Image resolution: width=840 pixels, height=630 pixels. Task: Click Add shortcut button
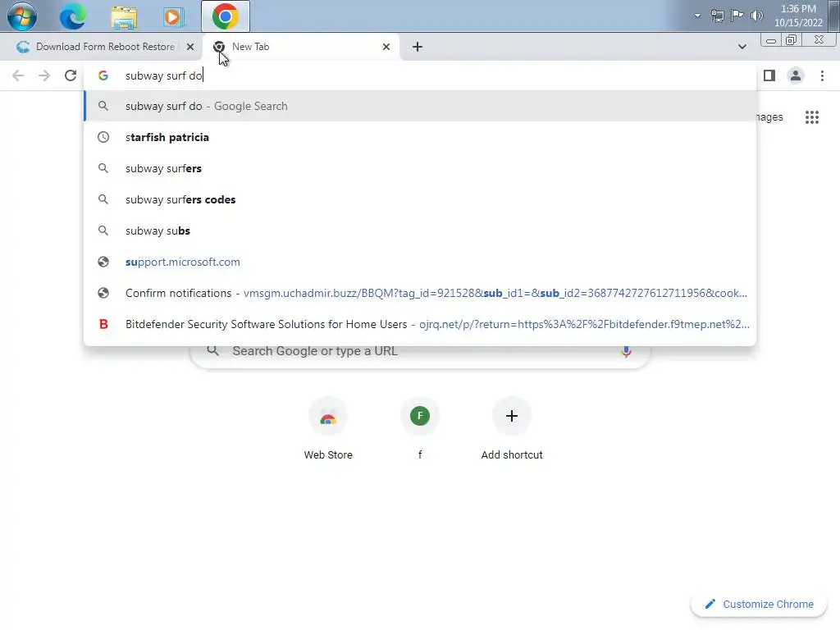pos(512,428)
